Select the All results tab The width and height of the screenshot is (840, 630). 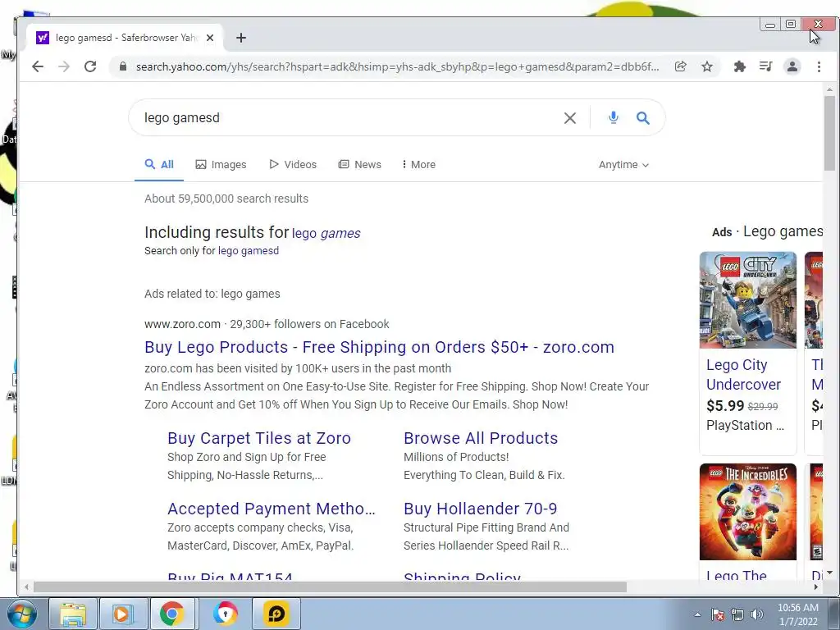click(x=159, y=164)
